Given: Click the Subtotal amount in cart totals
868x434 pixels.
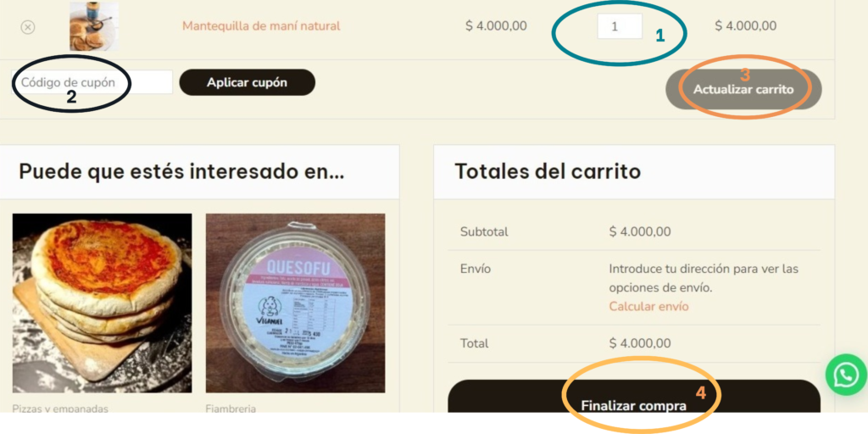Looking at the screenshot, I should pos(640,232).
